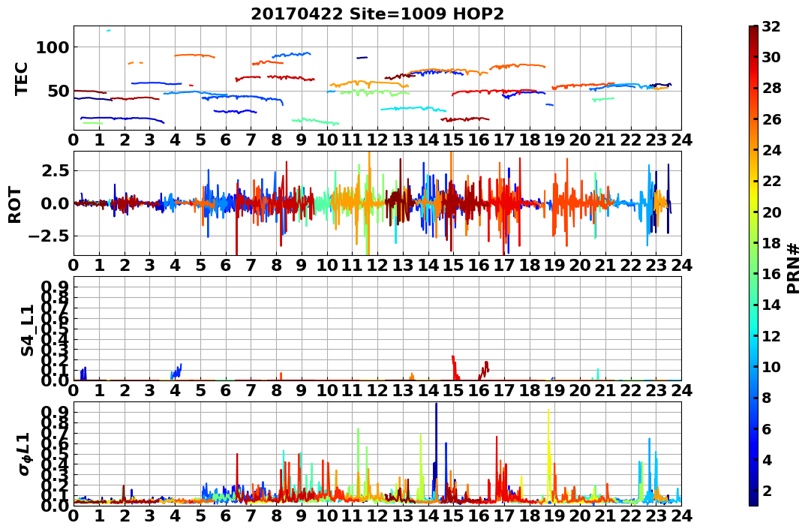Viewport: 808px width, 532px height.
Task: Click the cyan TEC trace near 13-14 hours
Action: click(413, 108)
